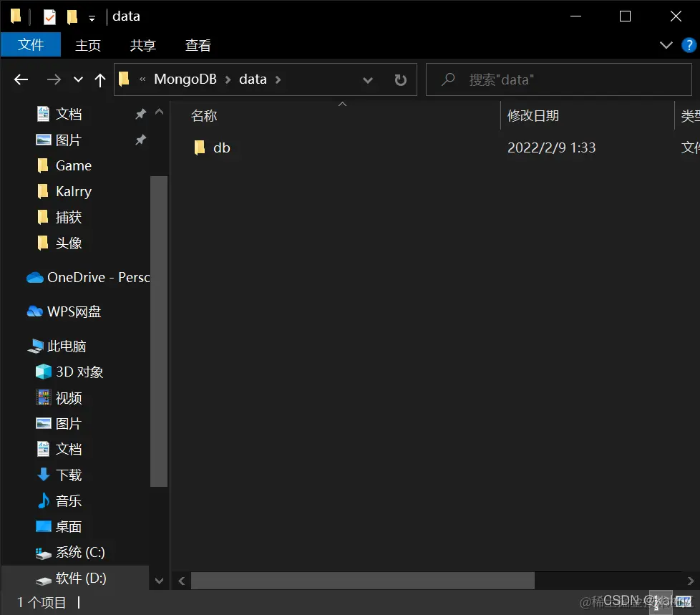This screenshot has width=700, height=615.
Task: Click the horizontal scroll right arrow
Action: 690,581
